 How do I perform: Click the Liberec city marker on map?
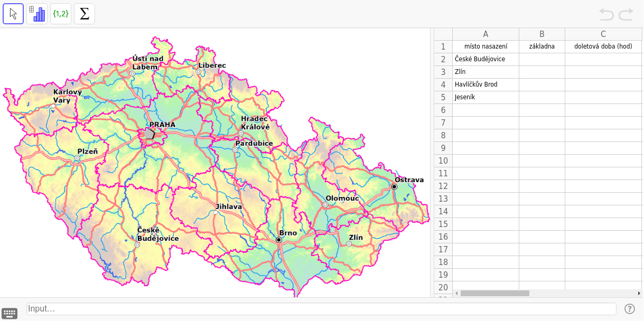[199, 71]
